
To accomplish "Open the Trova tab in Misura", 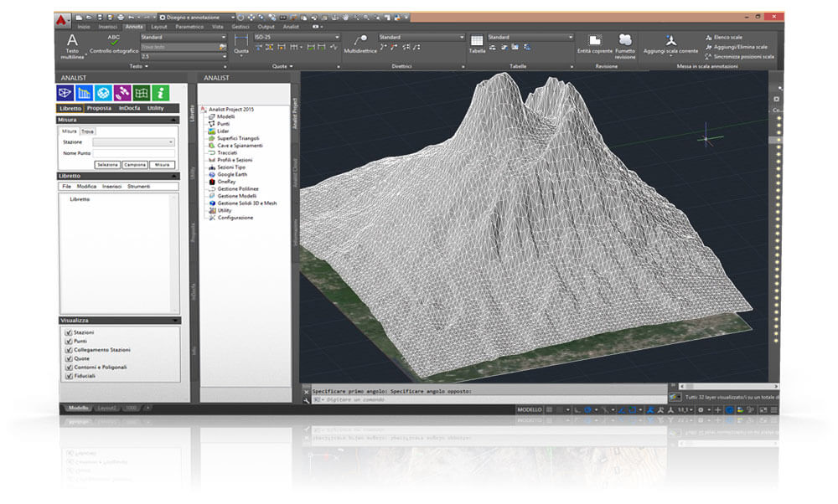I will coord(88,131).
